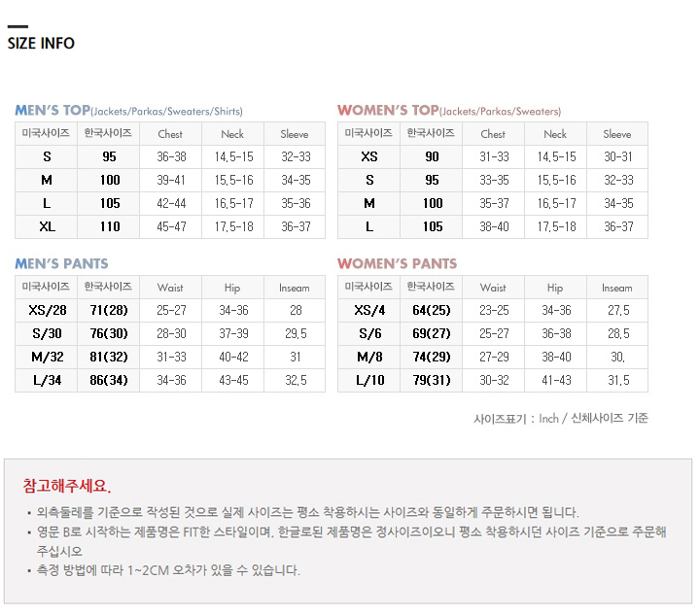The height and width of the screenshot is (616, 700).
Task: Click Inseam header in Men's Pants table
Action: point(295,288)
